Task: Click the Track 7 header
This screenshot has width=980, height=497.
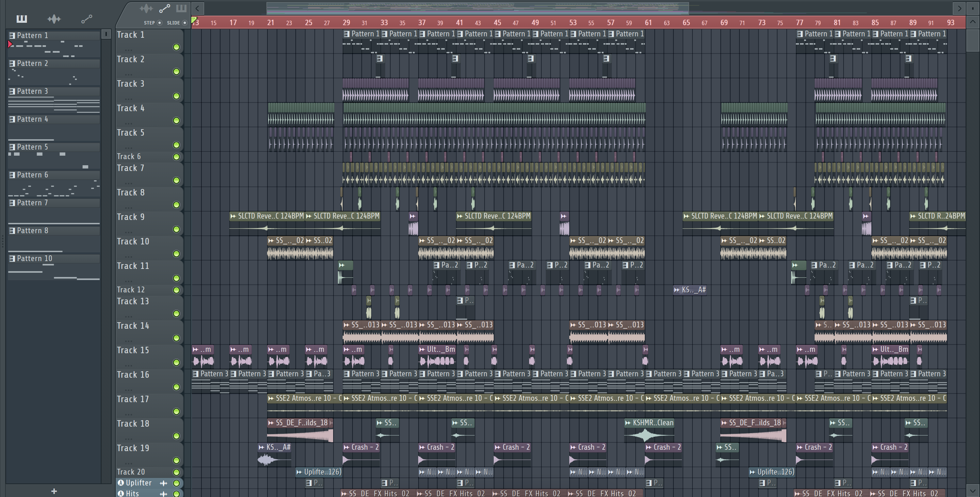Action: 149,174
